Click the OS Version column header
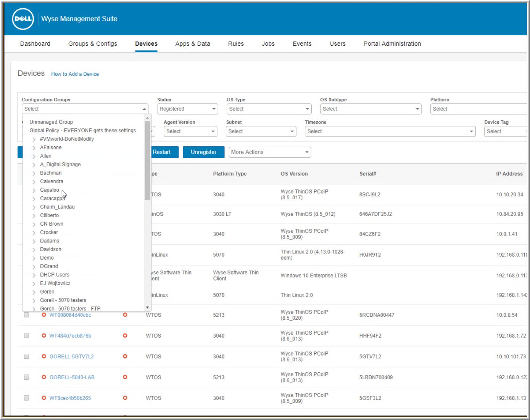This screenshot has height=420, width=530. pyautogui.click(x=294, y=174)
